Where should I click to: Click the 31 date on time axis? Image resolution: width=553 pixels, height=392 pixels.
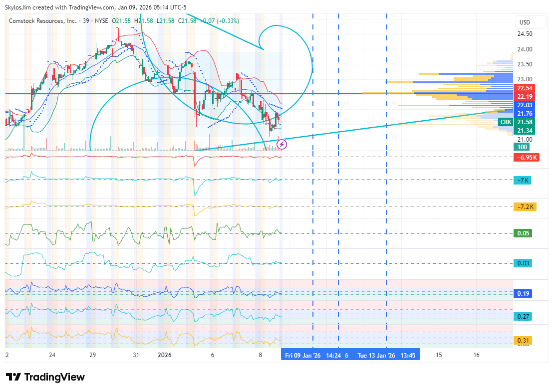[x=136, y=355]
